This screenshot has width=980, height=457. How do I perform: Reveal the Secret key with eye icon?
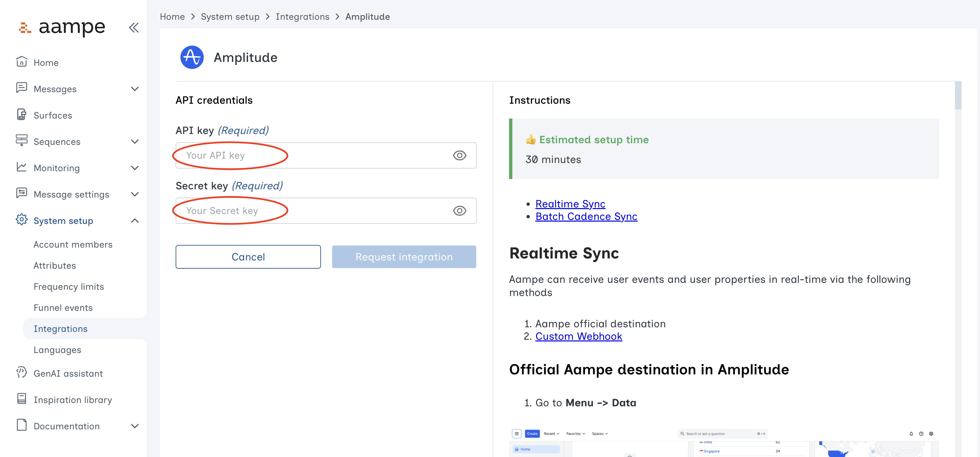click(x=459, y=211)
